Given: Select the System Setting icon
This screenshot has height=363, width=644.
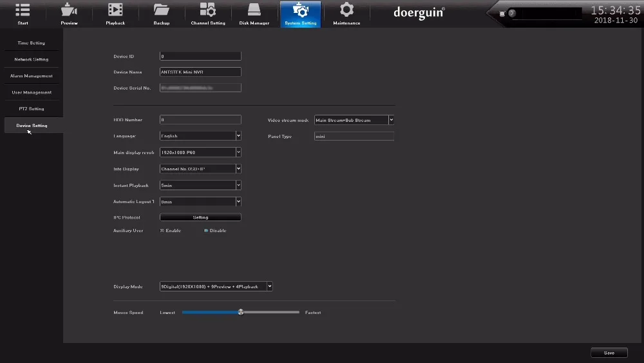Looking at the screenshot, I should (x=301, y=14).
